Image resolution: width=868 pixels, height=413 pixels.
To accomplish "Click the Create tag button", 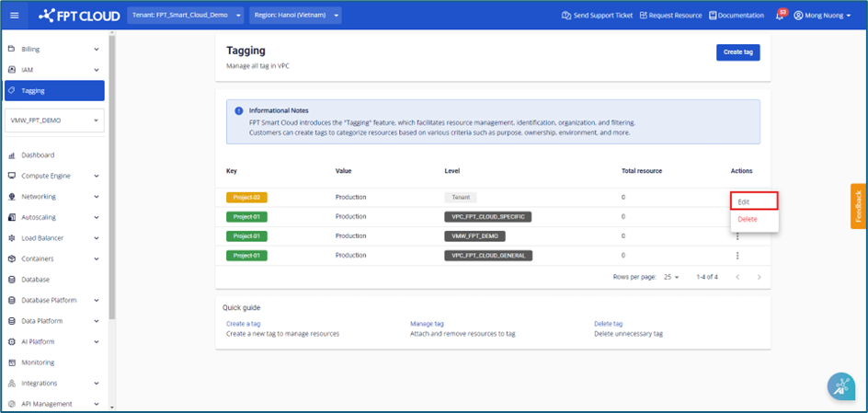I will [x=737, y=52].
